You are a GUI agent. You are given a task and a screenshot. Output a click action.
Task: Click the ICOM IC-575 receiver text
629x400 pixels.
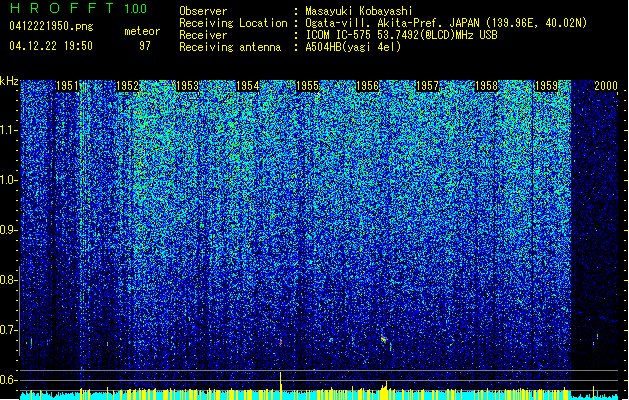pos(401,35)
